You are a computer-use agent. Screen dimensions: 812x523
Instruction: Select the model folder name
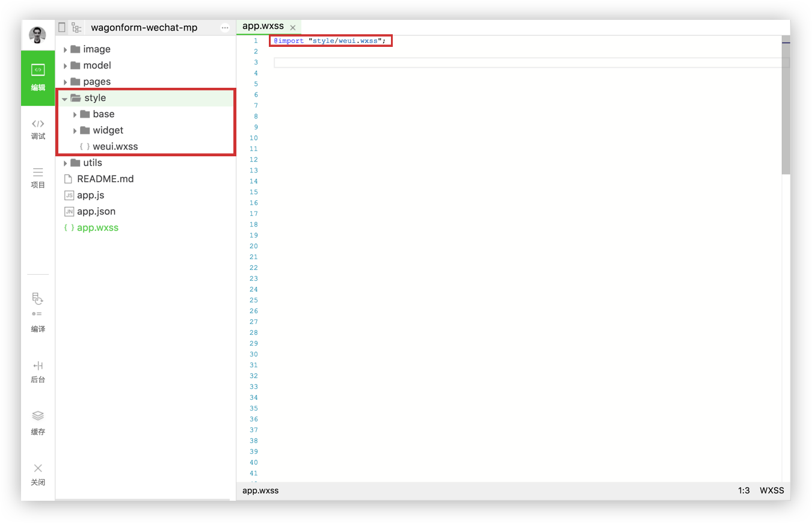point(97,66)
